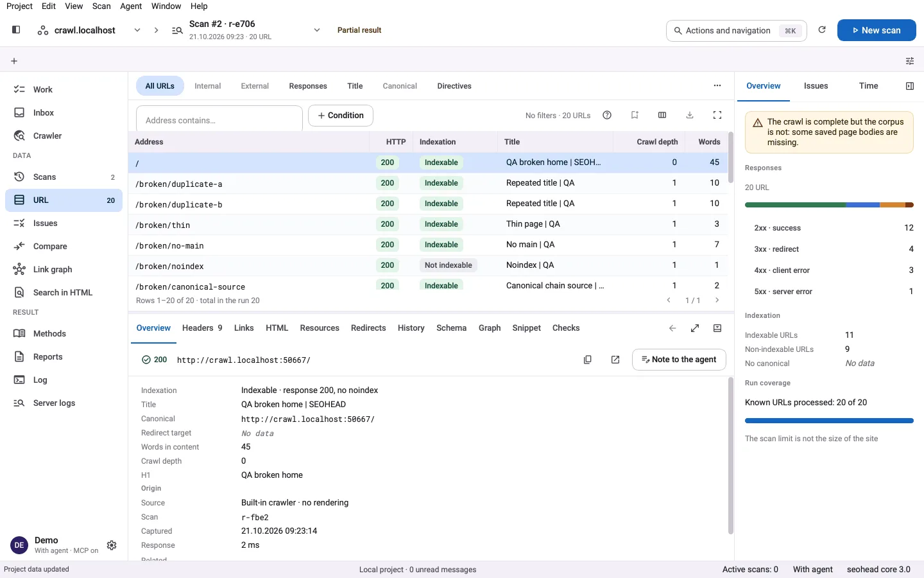
Task: Switch to the Redirects detail tab
Action: point(368,328)
